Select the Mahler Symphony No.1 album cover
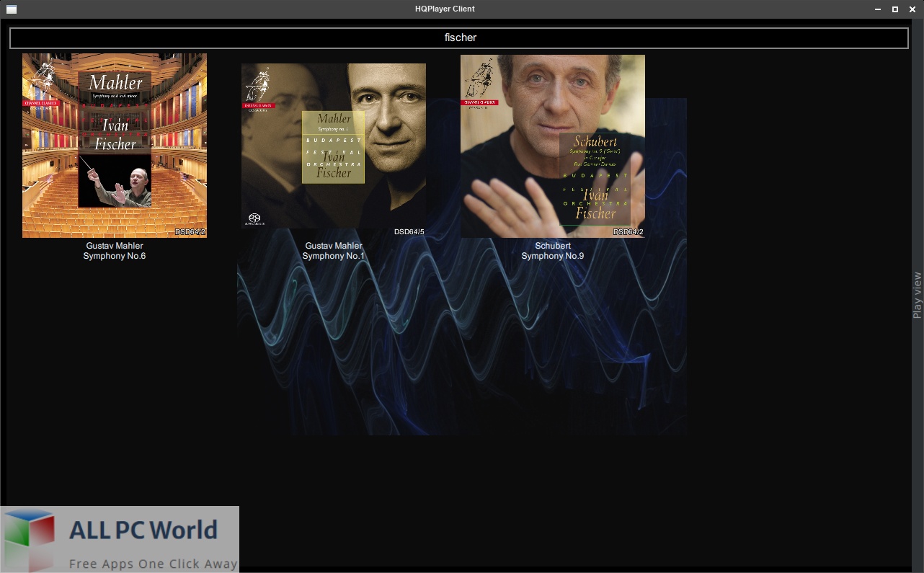The height and width of the screenshot is (573, 924). pos(334,146)
